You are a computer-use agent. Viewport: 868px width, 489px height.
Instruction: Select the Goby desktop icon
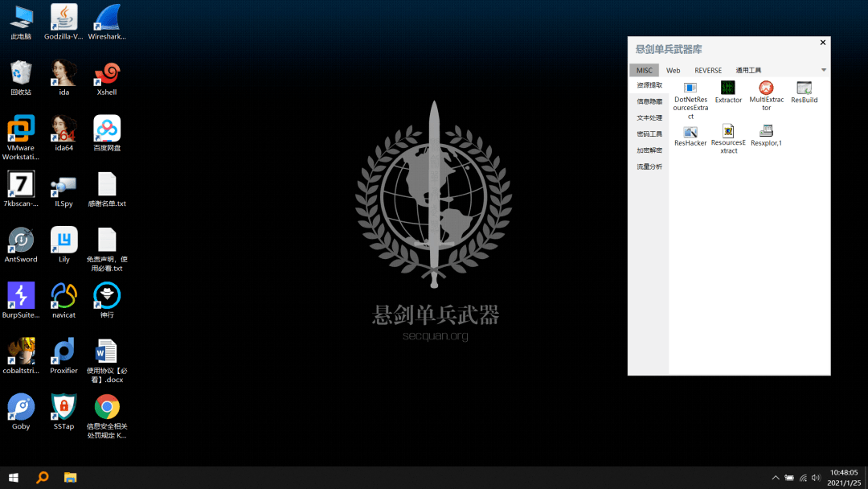click(21, 412)
